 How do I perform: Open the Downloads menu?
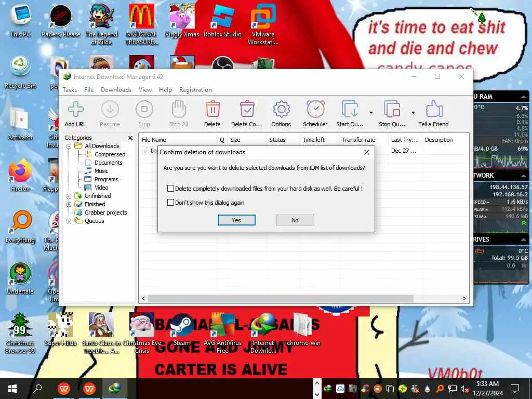pyautogui.click(x=116, y=90)
